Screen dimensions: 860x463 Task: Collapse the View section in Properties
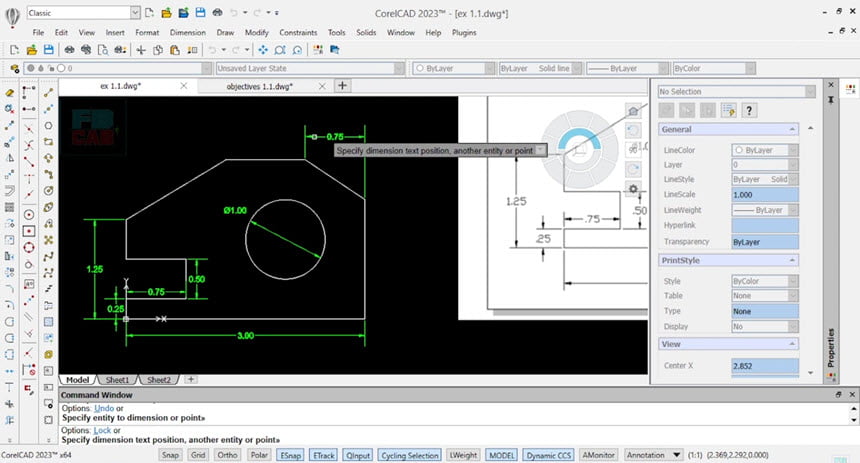[792, 344]
